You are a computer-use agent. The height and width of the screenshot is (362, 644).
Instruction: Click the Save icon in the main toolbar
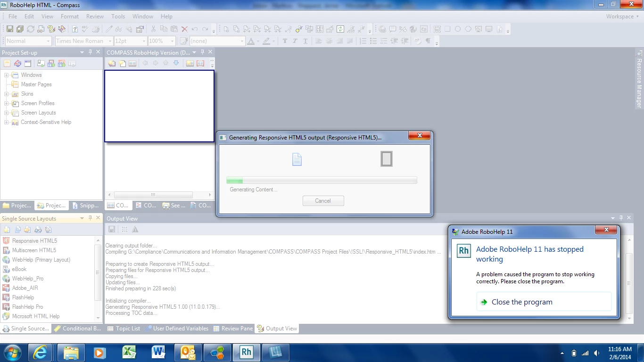click(x=10, y=29)
